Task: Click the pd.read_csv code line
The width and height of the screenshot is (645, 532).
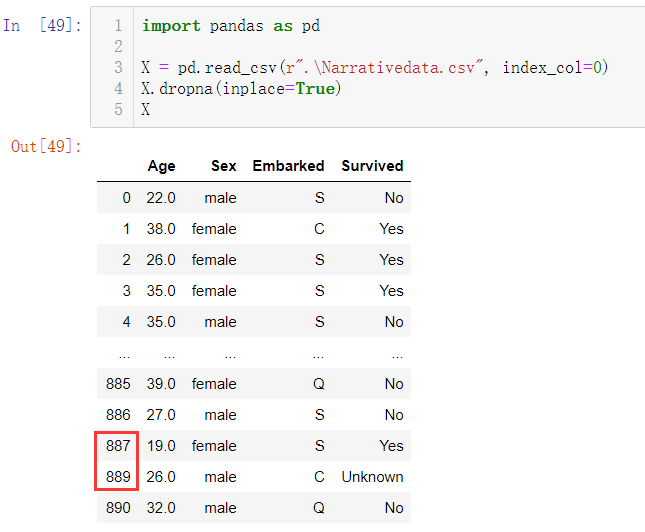Action: [x=375, y=67]
